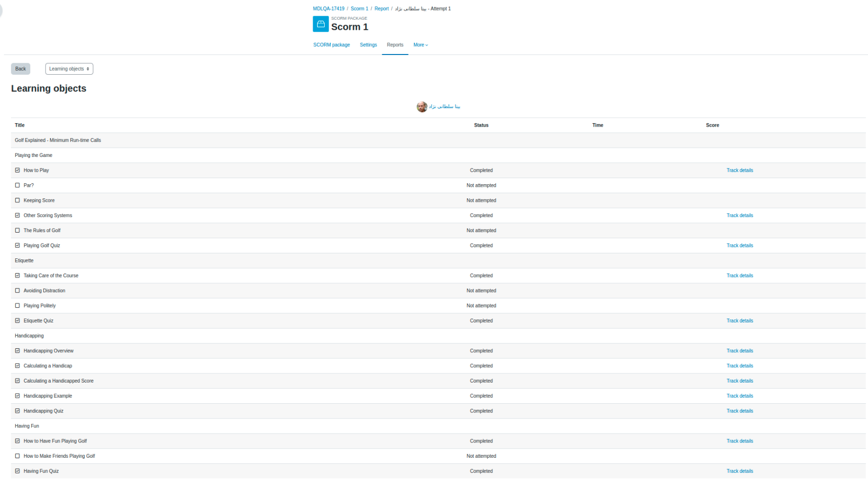Click the Learning objects page heading
The height and width of the screenshot is (485, 868).
[x=49, y=88]
